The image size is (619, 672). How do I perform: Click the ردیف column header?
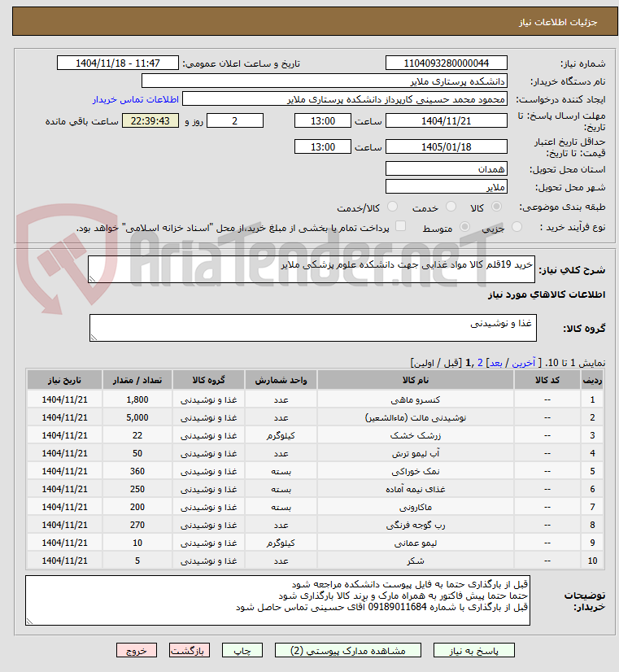[x=592, y=380]
